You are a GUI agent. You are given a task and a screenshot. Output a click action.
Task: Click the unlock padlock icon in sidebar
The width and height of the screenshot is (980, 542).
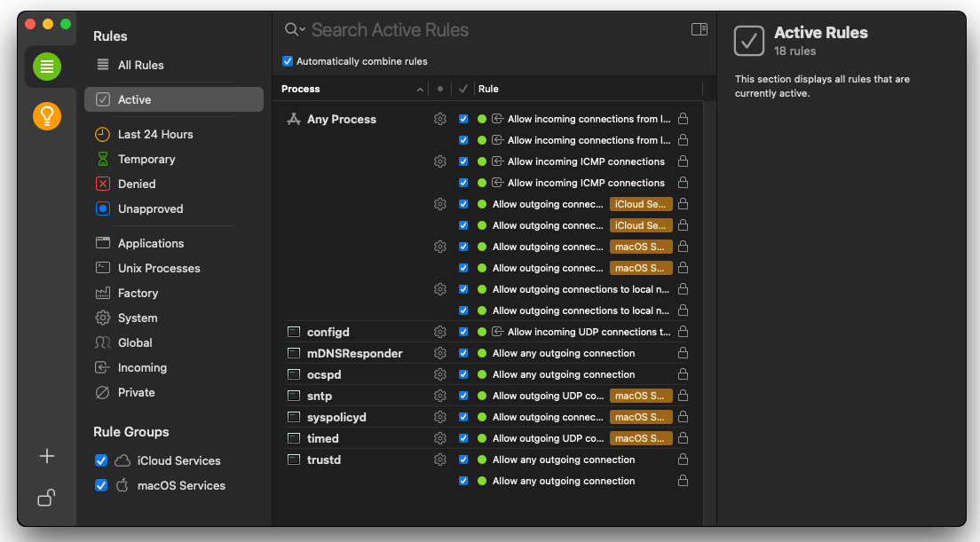click(47, 498)
